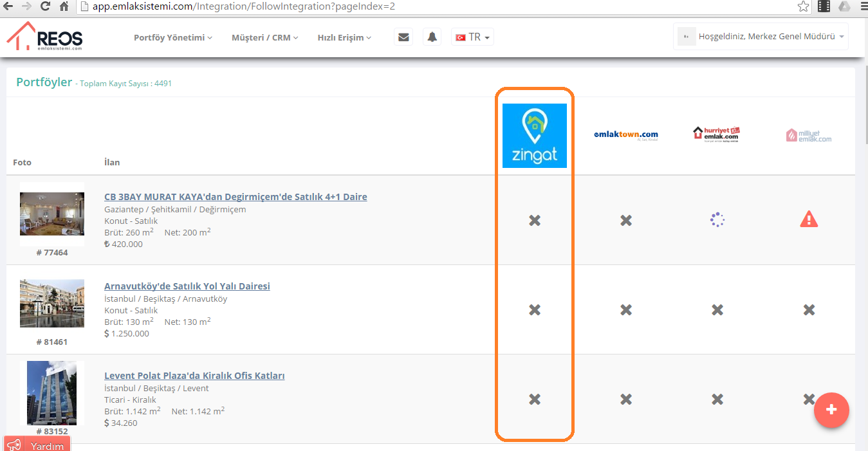The image size is (868, 451).
Task: Toggle Zingat status for listing 77464
Action: pyautogui.click(x=534, y=221)
